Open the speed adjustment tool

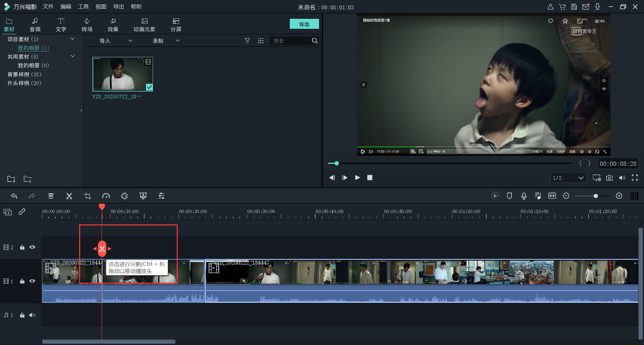(x=106, y=196)
